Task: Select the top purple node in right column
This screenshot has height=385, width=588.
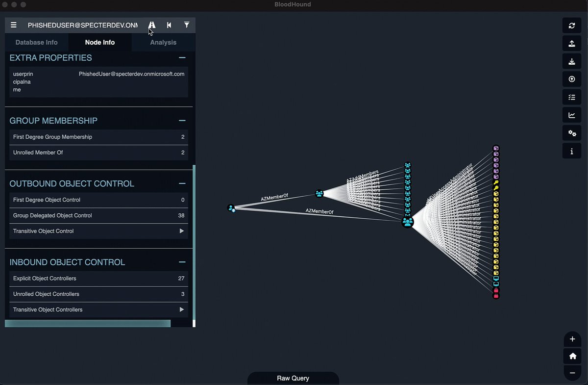Action: coord(496,148)
